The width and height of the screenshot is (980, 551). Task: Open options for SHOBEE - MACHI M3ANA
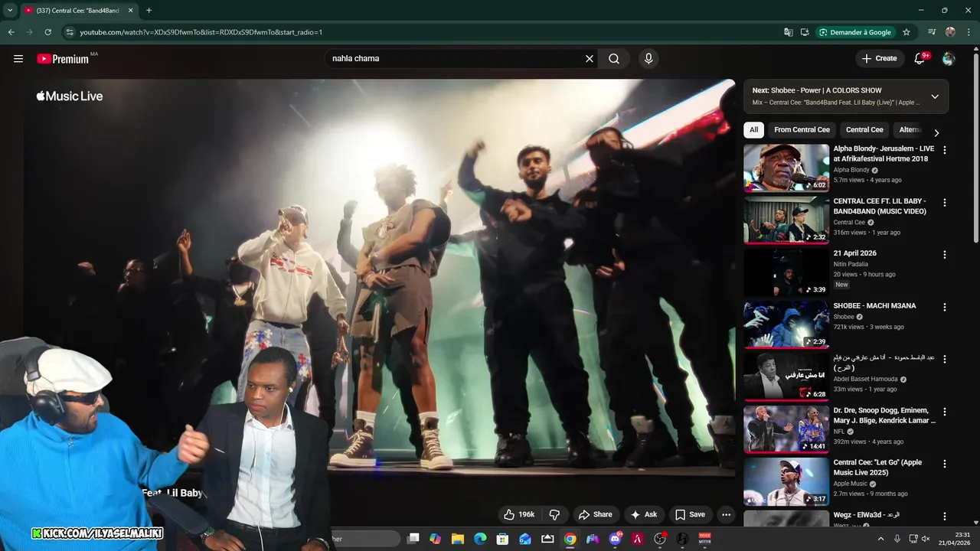coord(945,307)
